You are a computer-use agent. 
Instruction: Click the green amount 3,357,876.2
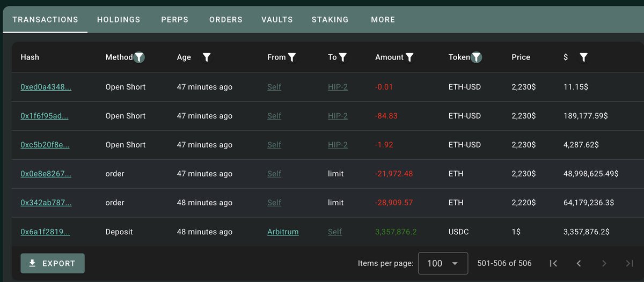click(x=396, y=232)
